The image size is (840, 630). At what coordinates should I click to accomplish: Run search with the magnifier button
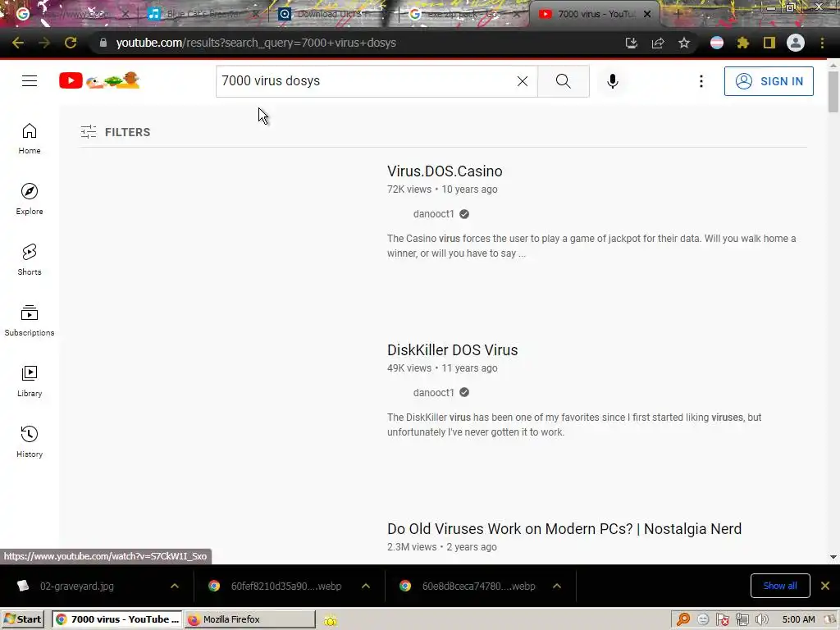click(563, 81)
